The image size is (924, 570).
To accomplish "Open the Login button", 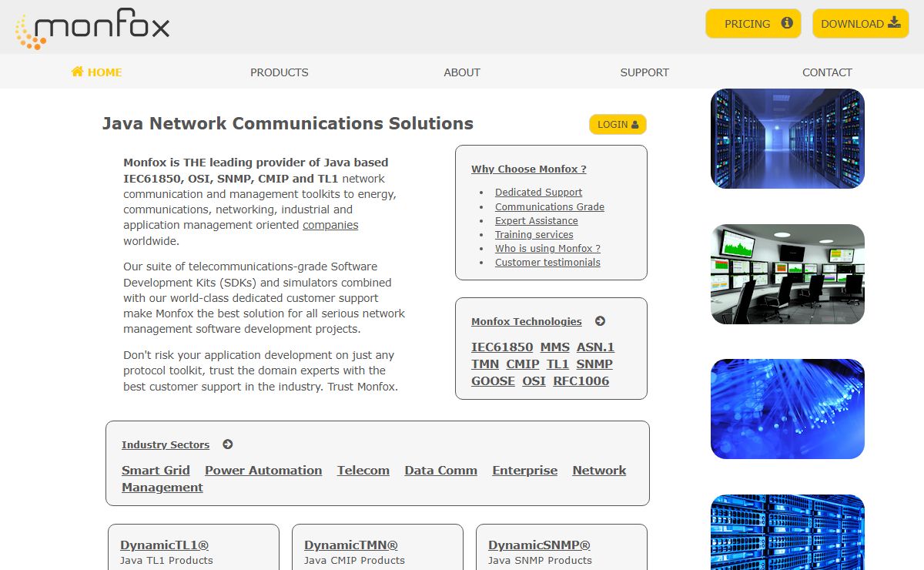I will click(x=618, y=125).
